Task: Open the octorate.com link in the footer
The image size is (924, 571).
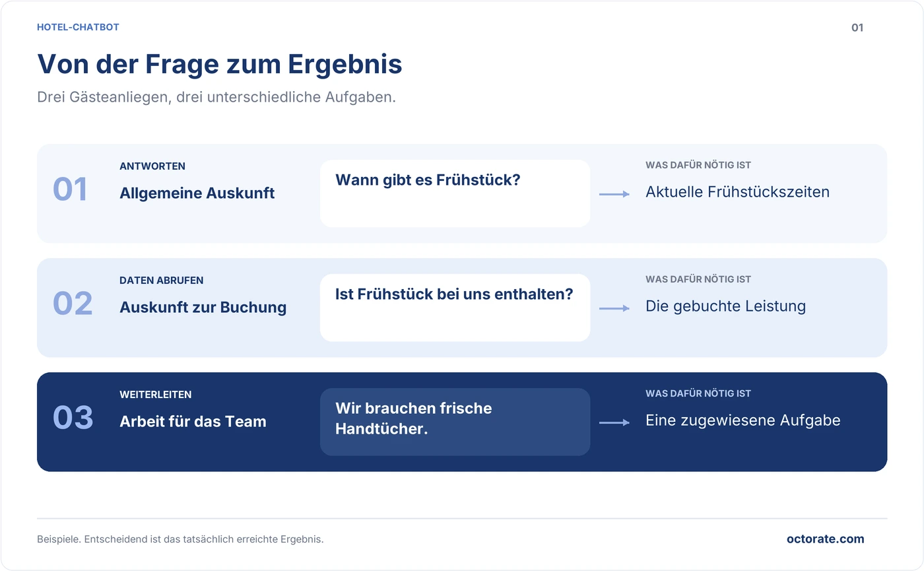Action: 825,539
